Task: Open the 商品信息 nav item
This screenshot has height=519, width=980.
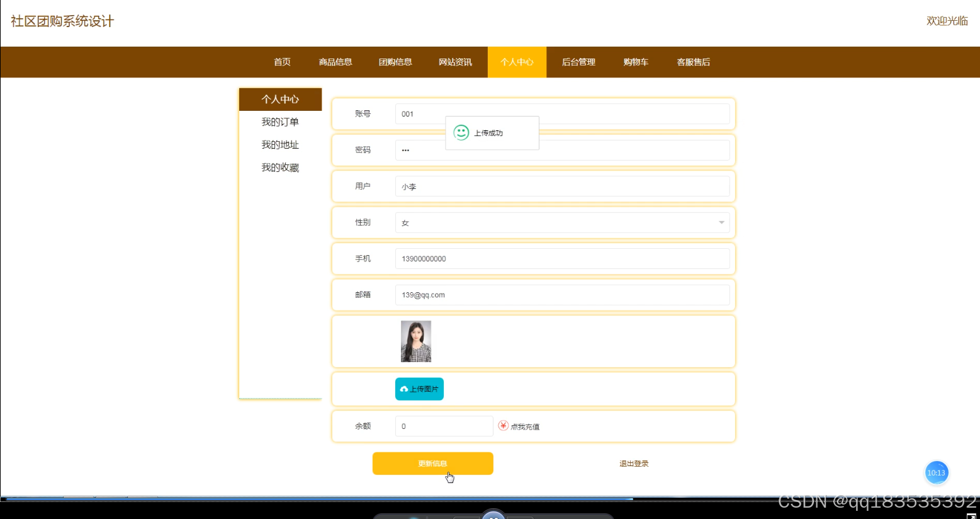Action: tap(335, 62)
